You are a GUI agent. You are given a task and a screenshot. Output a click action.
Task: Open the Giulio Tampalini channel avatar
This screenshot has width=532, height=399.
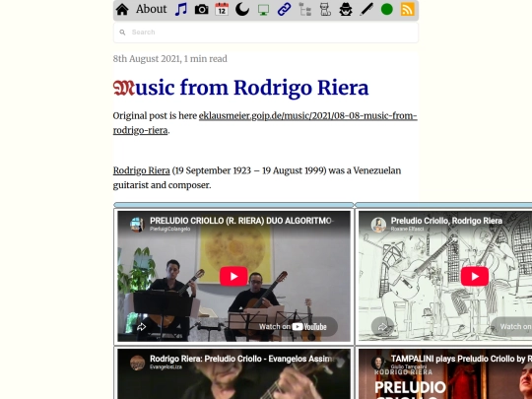click(378, 363)
